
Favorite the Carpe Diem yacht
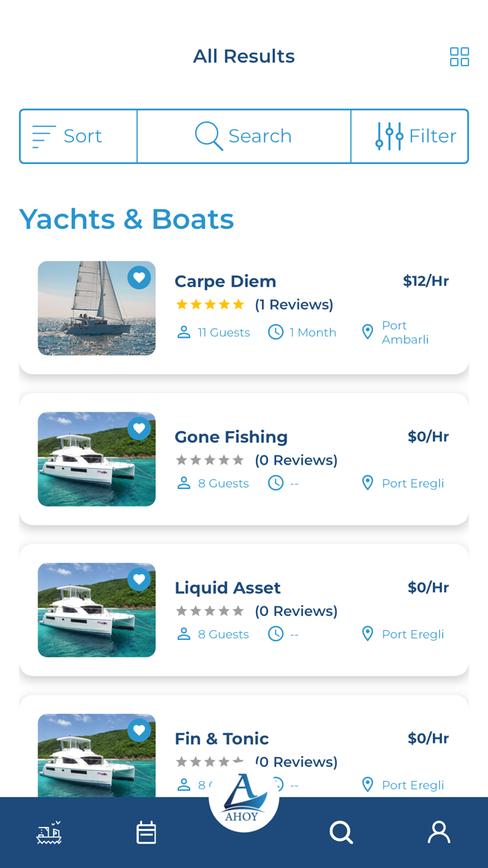point(139,278)
